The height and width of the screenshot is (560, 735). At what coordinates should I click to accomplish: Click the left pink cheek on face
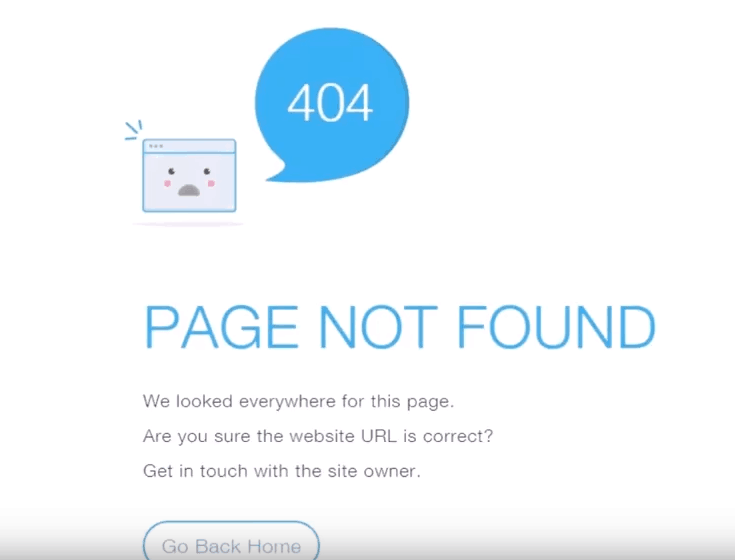pos(167,183)
